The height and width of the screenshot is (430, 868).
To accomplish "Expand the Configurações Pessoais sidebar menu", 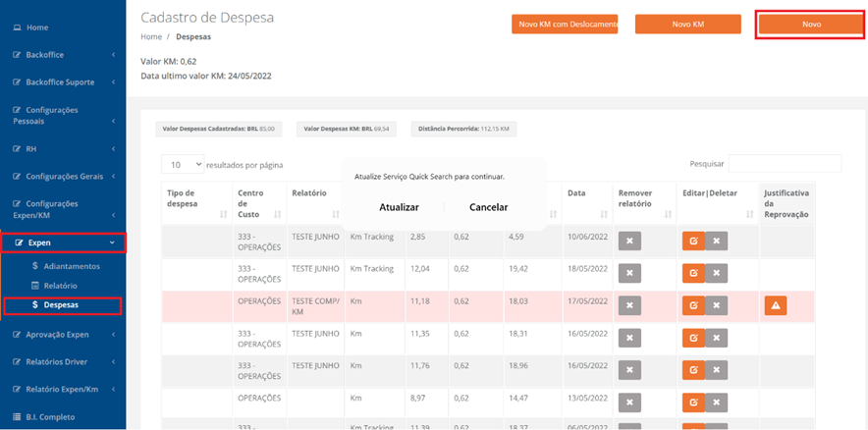I will (x=63, y=115).
